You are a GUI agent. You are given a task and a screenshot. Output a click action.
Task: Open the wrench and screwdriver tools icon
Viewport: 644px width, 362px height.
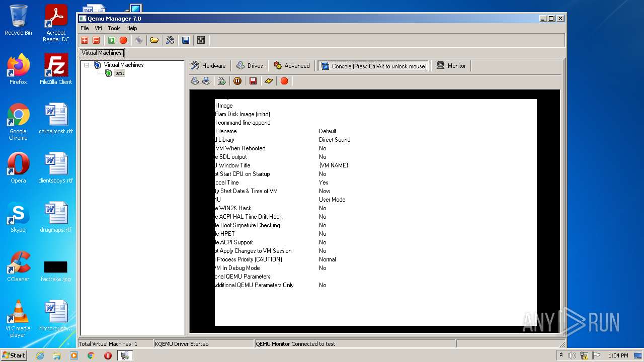coord(170,40)
